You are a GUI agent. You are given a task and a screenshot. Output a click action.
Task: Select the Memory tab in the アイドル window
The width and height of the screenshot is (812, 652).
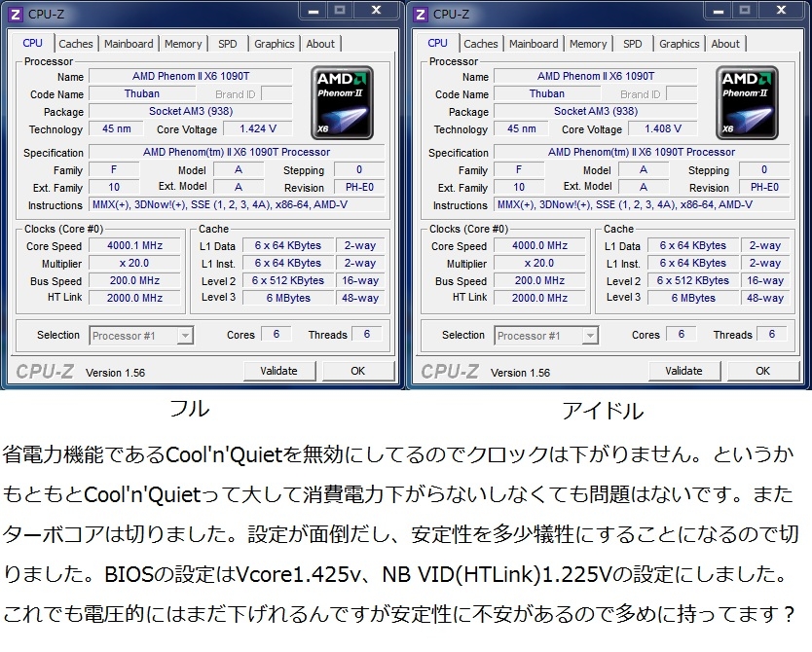[588, 44]
